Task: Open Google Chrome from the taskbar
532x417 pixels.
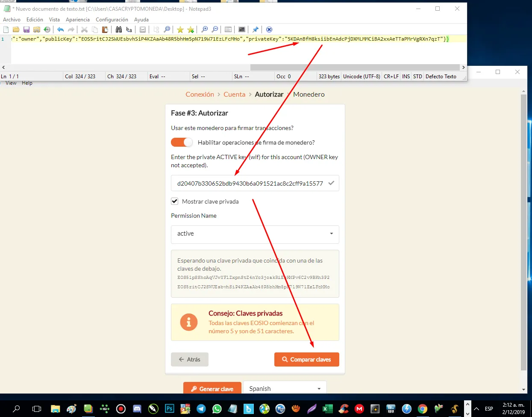Action: [423, 409]
